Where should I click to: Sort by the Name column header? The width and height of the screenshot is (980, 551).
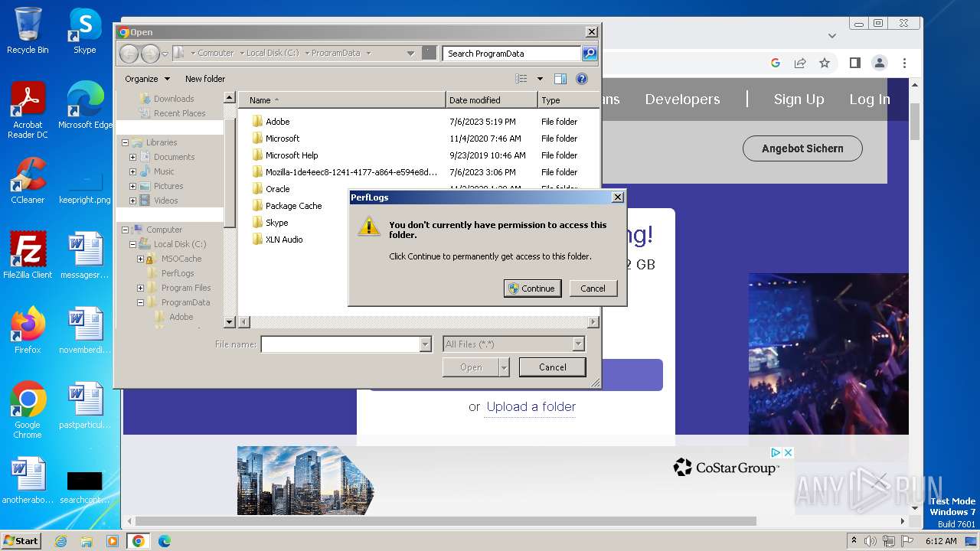[341, 100]
